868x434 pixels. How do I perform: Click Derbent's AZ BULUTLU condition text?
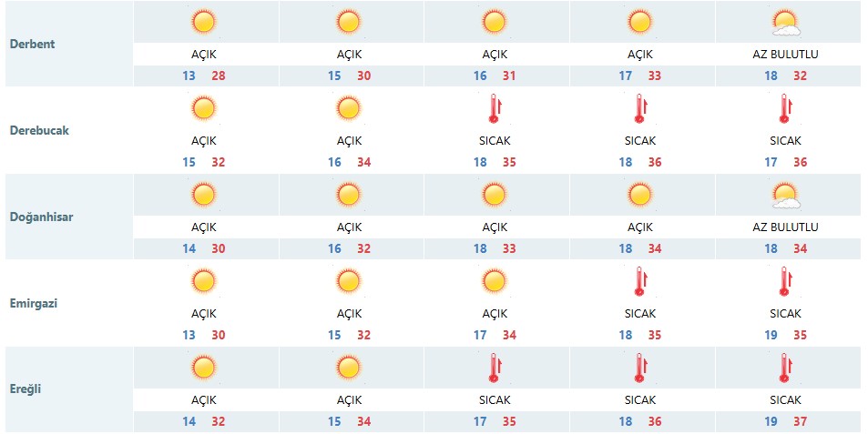pyautogui.click(x=785, y=55)
